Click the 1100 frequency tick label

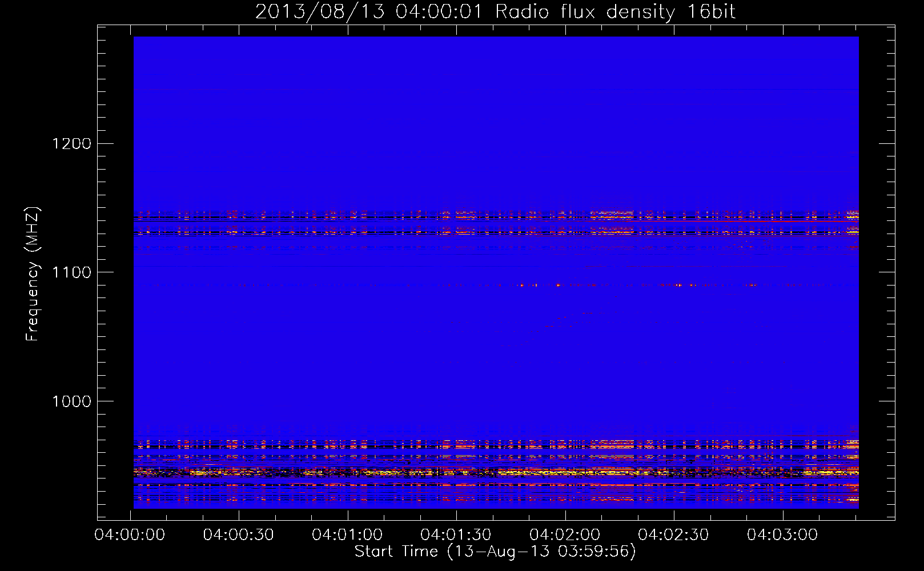(x=71, y=272)
